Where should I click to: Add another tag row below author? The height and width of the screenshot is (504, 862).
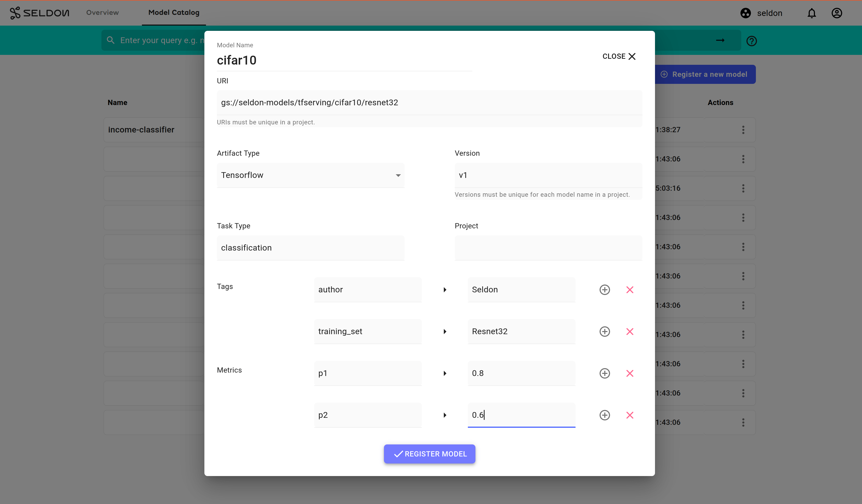(605, 289)
